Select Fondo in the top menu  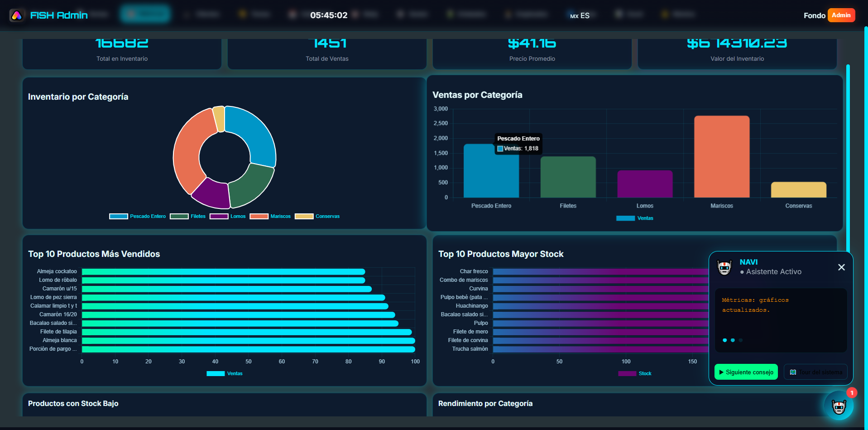(x=814, y=15)
